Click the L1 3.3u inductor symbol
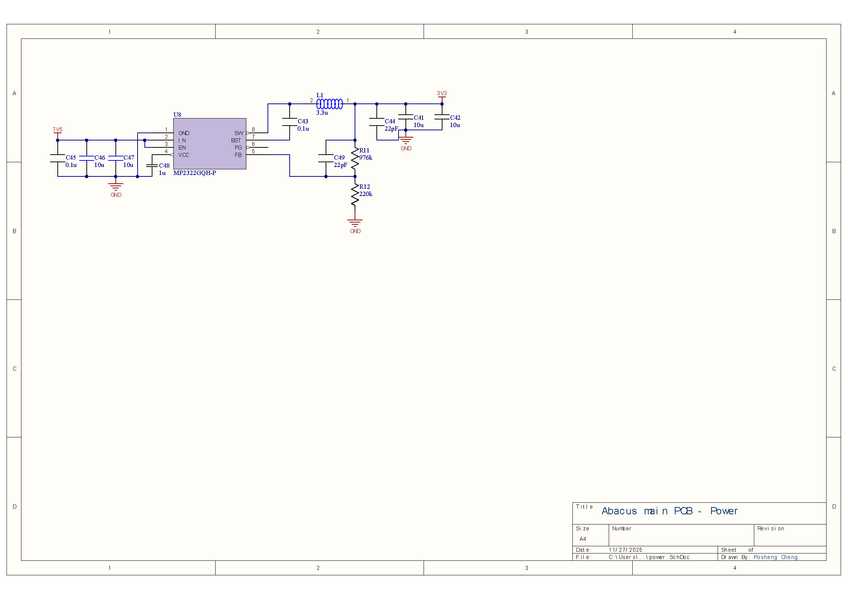This screenshot has width=849, height=600. 330,102
